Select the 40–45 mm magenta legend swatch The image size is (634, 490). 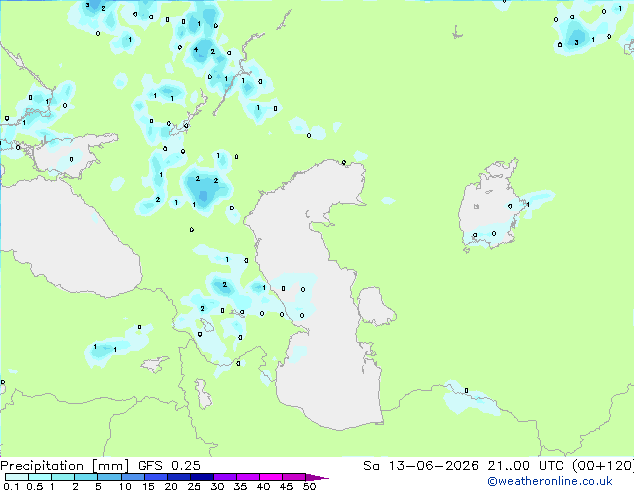coord(271,477)
